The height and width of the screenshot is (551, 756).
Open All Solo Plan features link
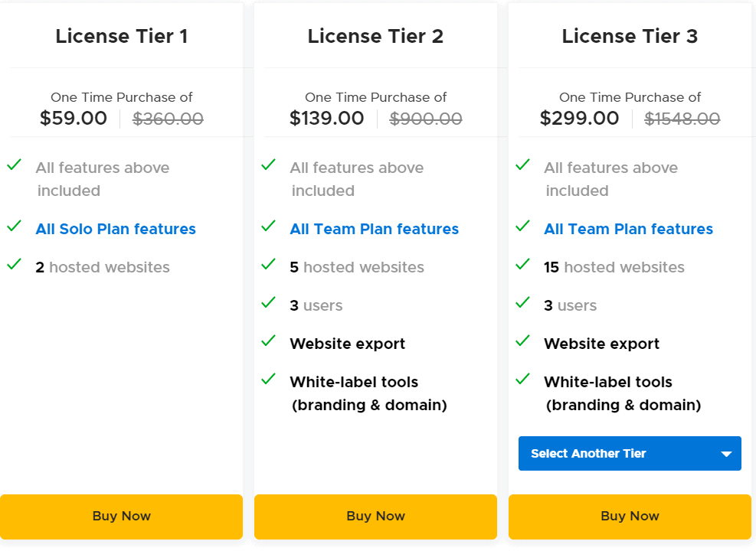click(116, 229)
